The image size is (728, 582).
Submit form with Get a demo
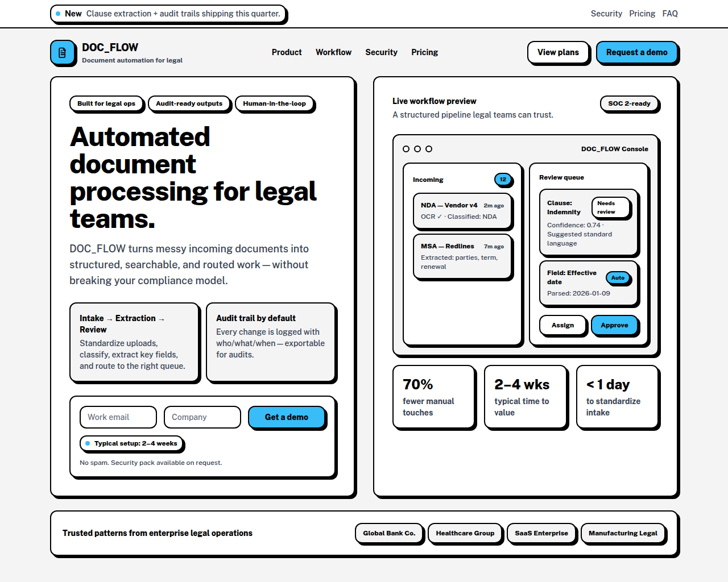286,417
